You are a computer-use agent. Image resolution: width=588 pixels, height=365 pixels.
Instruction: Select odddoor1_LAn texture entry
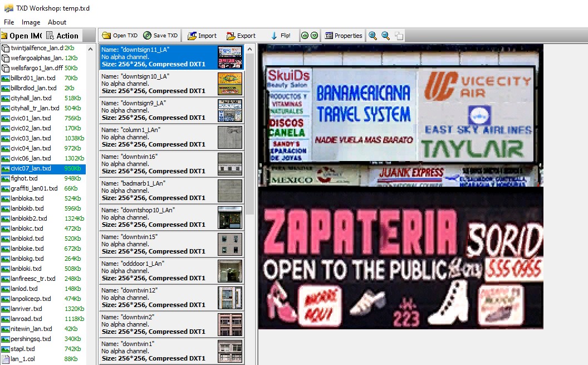(171, 271)
